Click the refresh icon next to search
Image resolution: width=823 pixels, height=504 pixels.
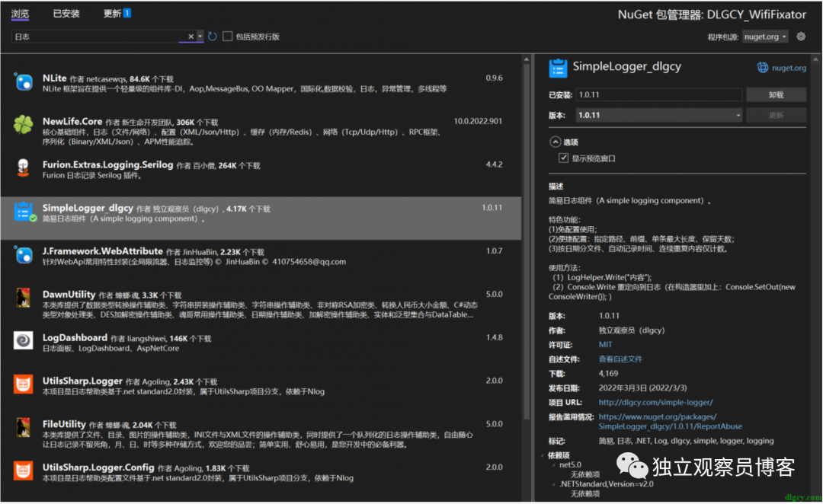(212, 37)
